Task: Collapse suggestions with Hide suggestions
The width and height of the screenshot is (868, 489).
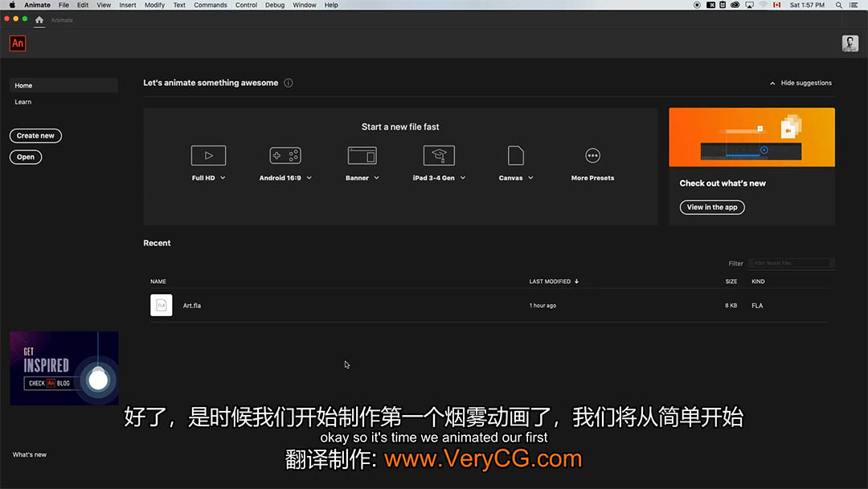Action: tap(800, 83)
